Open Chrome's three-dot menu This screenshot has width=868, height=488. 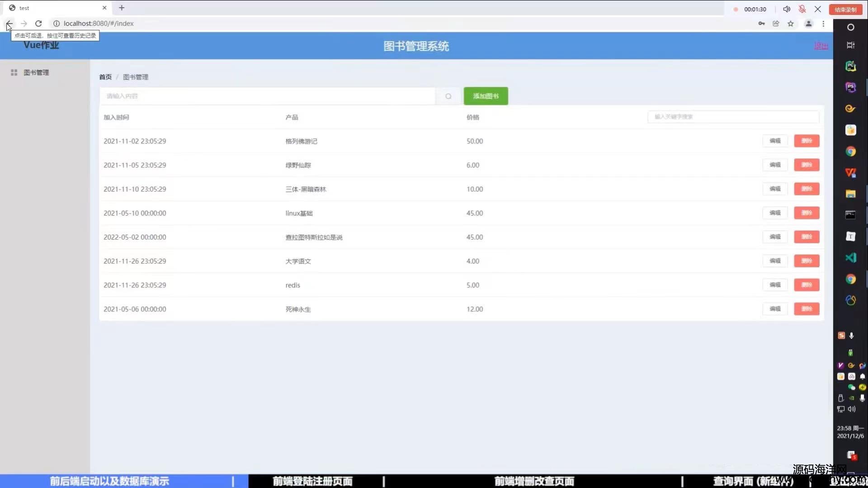point(823,24)
